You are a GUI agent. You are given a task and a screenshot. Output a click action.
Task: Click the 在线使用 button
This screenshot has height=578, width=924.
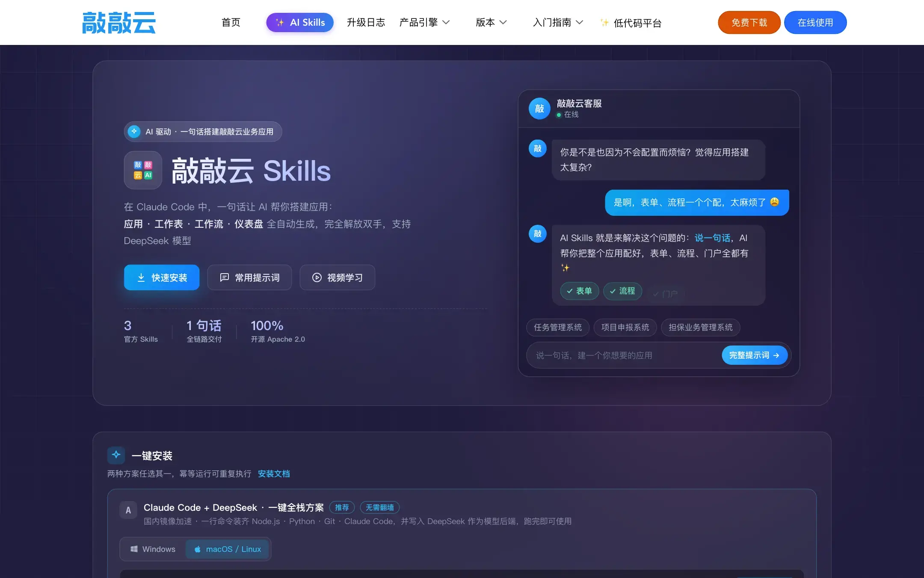coord(815,22)
